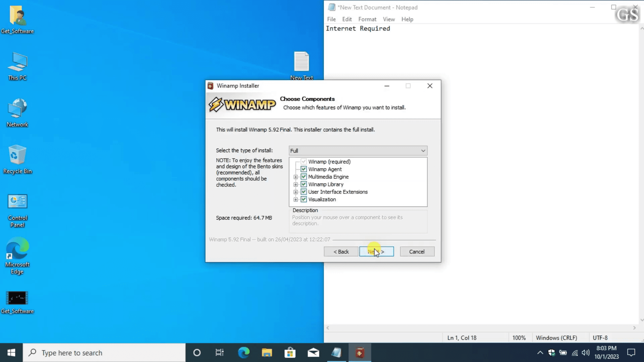Click the Windows Start button
This screenshot has height=362, width=644.
coord(11,353)
